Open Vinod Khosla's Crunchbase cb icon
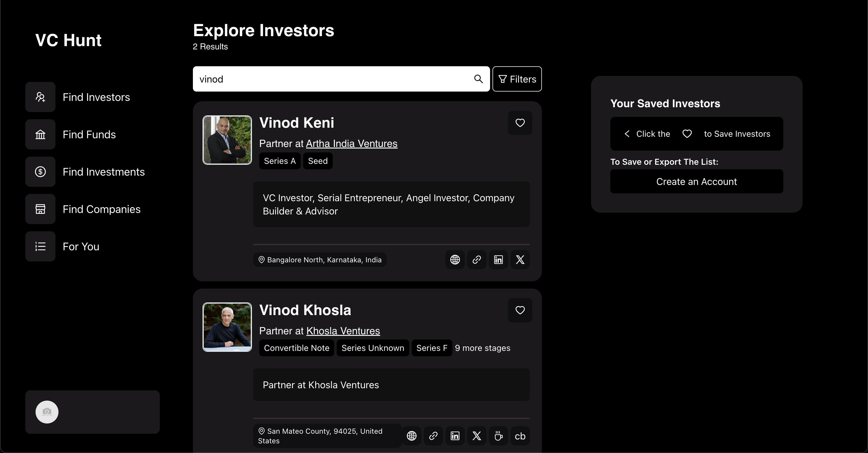This screenshot has width=868, height=453. [x=520, y=436]
